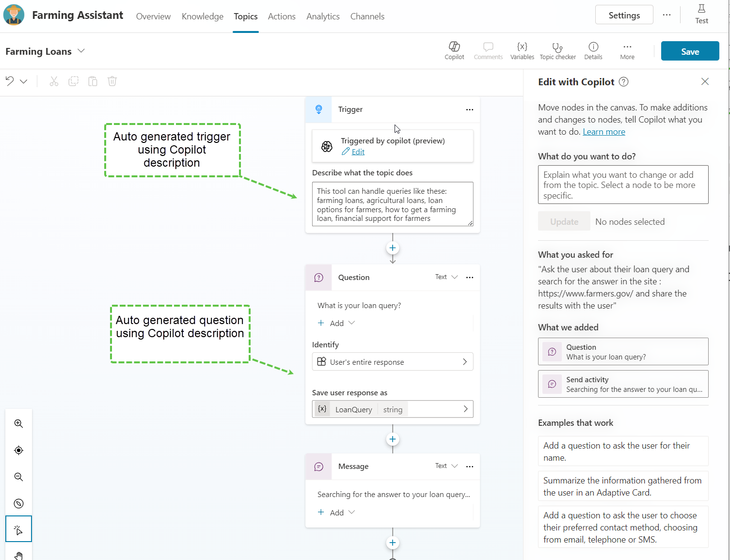Switch to the Analytics tab

pos(323,16)
